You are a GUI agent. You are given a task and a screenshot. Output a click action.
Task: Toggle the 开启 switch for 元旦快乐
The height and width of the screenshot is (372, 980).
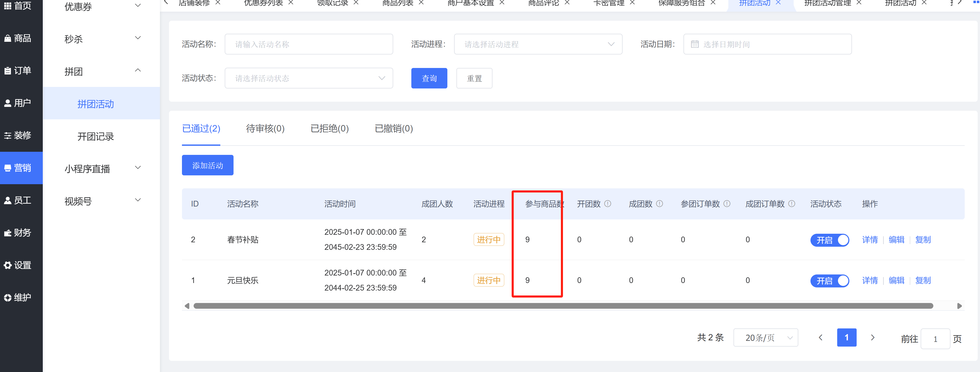[830, 281]
